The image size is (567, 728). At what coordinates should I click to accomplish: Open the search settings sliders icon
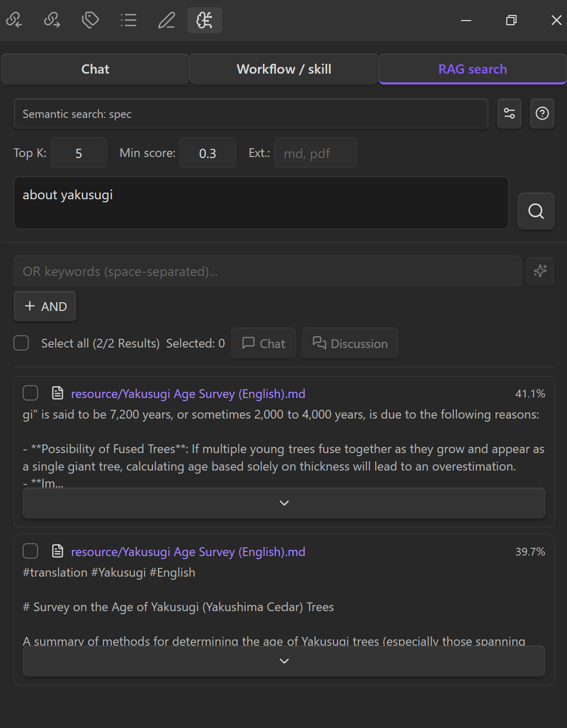tap(509, 113)
